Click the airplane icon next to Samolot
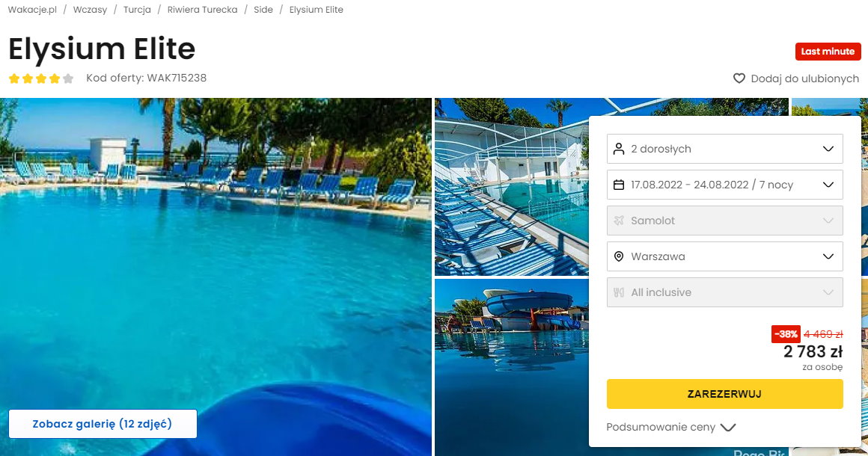This screenshot has width=868, height=456. click(x=619, y=221)
